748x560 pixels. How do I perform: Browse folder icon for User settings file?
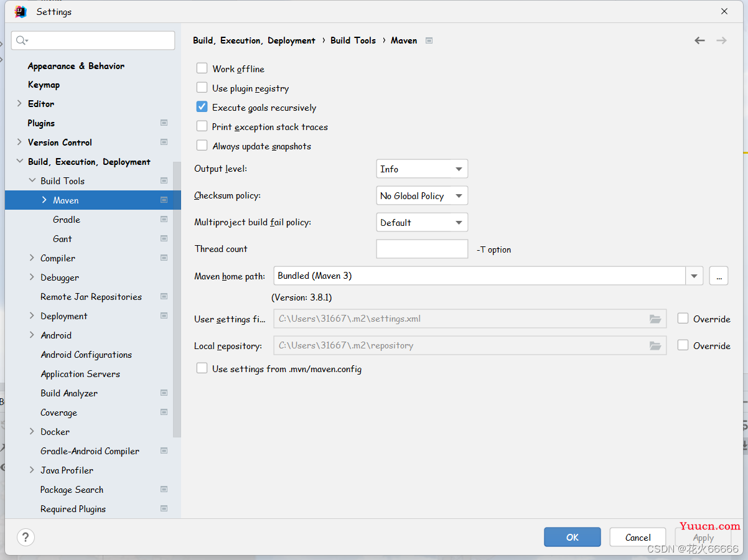(x=655, y=319)
